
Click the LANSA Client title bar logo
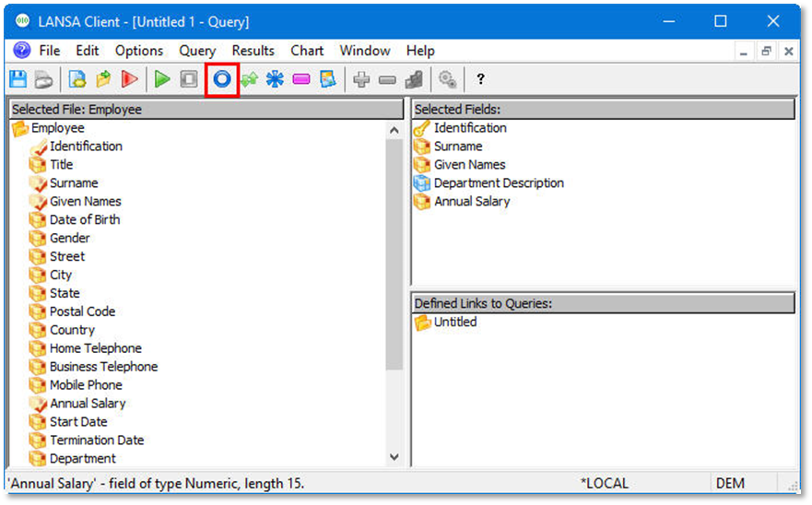click(22, 21)
